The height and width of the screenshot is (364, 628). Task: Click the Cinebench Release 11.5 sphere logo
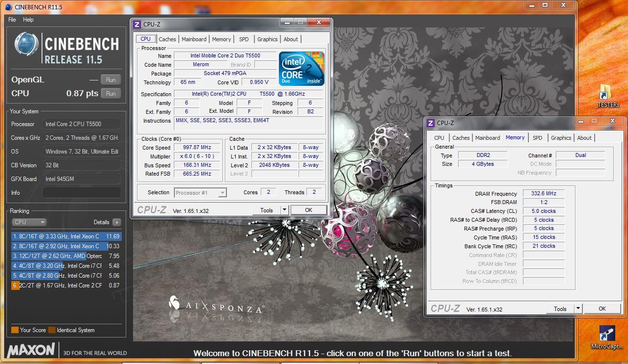tap(27, 45)
